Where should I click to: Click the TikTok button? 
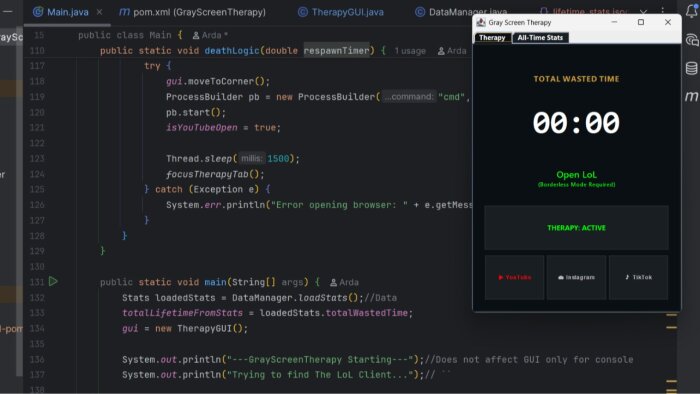point(638,277)
